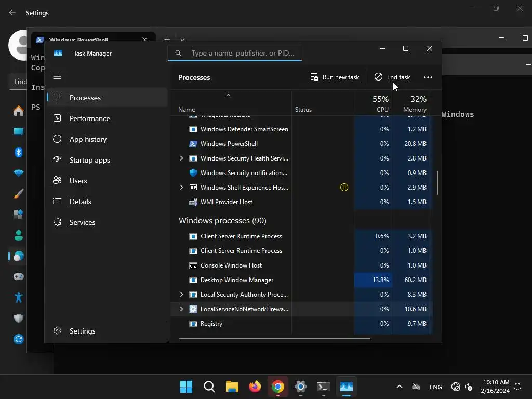532x399 pixels.
Task: Open taskbar Search
Action: [209, 387]
